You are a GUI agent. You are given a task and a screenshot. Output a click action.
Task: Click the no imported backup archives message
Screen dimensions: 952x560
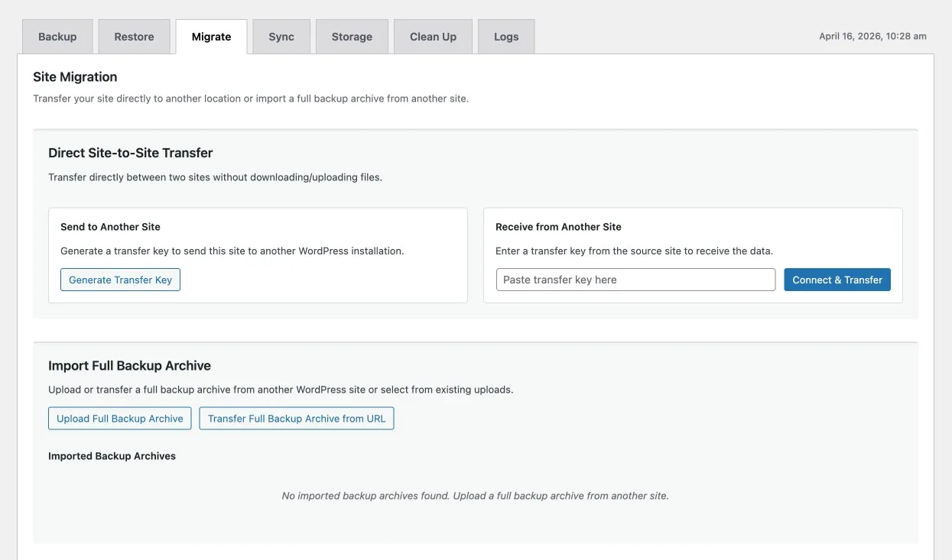(475, 496)
